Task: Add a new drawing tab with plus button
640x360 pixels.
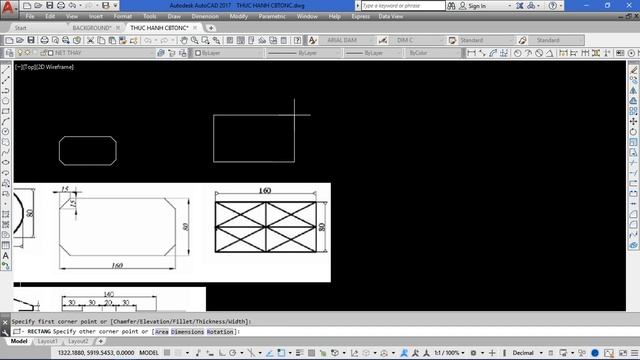Action: pos(211,28)
